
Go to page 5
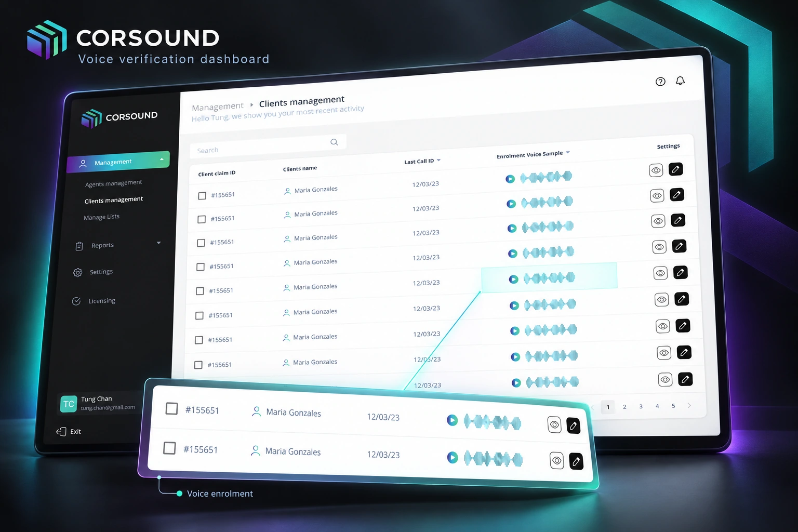pos(673,406)
